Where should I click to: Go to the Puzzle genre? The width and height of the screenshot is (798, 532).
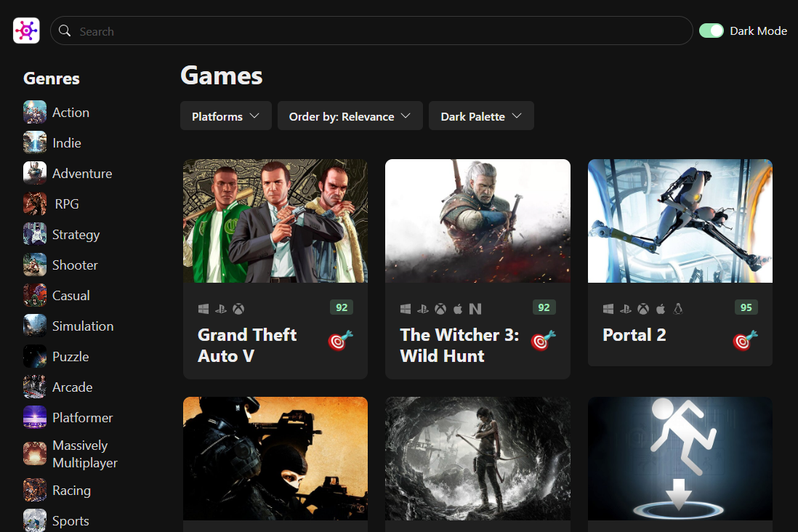pos(70,357)
